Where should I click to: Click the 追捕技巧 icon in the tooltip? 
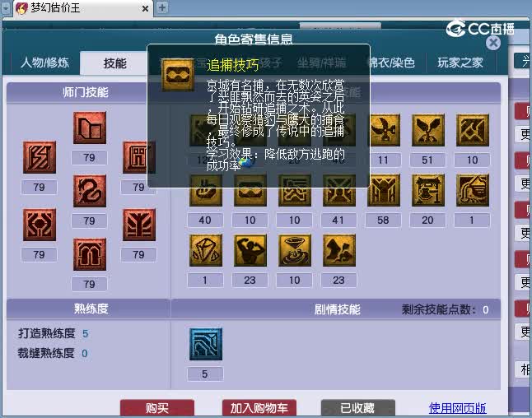tap(178, 75)
